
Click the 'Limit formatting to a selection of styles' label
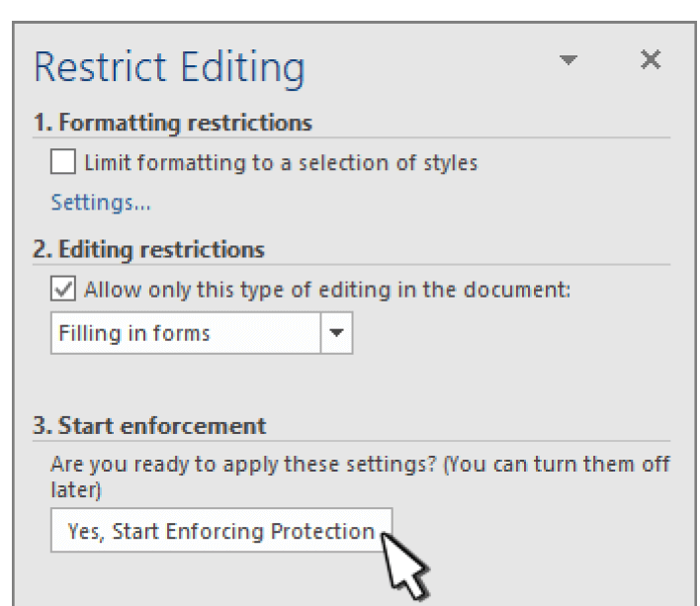281,163
